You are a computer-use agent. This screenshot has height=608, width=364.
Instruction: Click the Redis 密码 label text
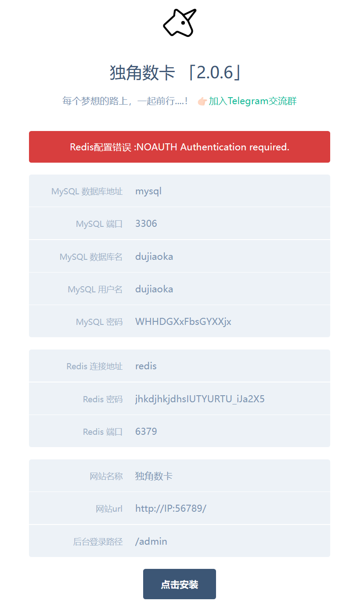pyautogui.click(x=103, y=399)
